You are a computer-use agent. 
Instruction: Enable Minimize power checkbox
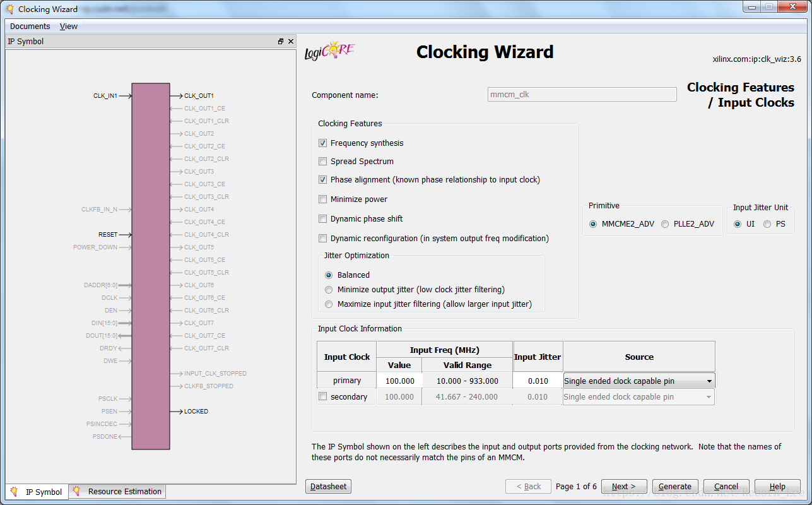(x=323, y=199)
